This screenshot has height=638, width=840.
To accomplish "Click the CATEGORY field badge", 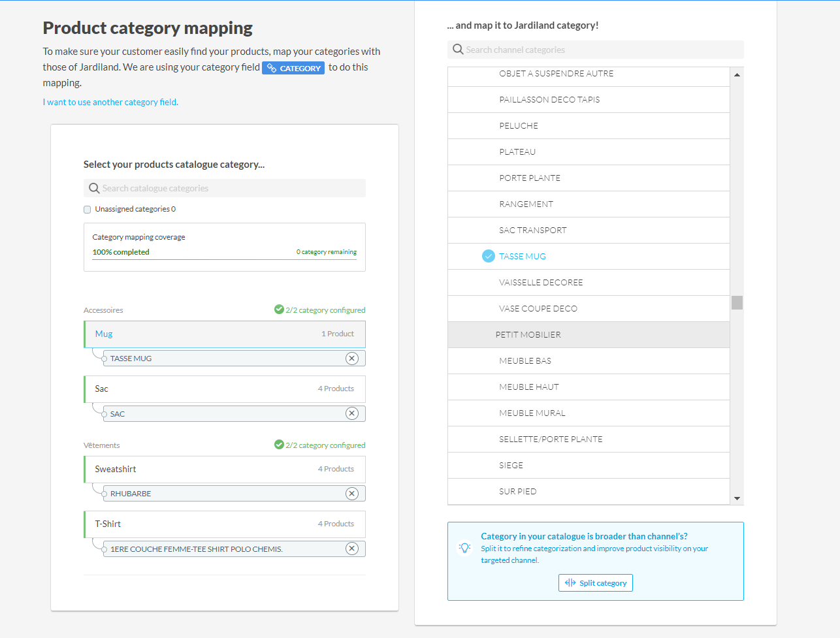I will (293, 68).
